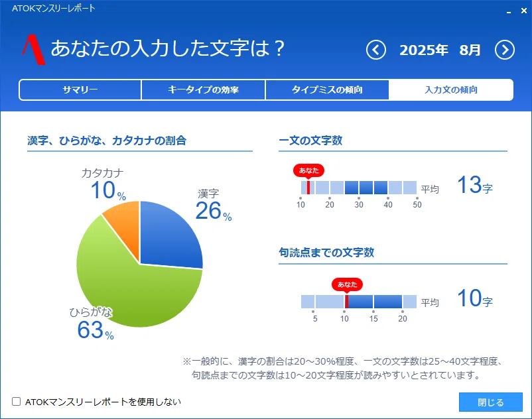Click the 閉じる button

pyautogui.click(x=491, y=402)
